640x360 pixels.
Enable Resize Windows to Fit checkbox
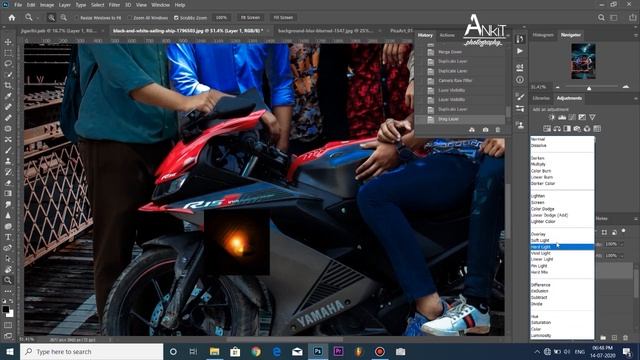[x=76, y=18]
